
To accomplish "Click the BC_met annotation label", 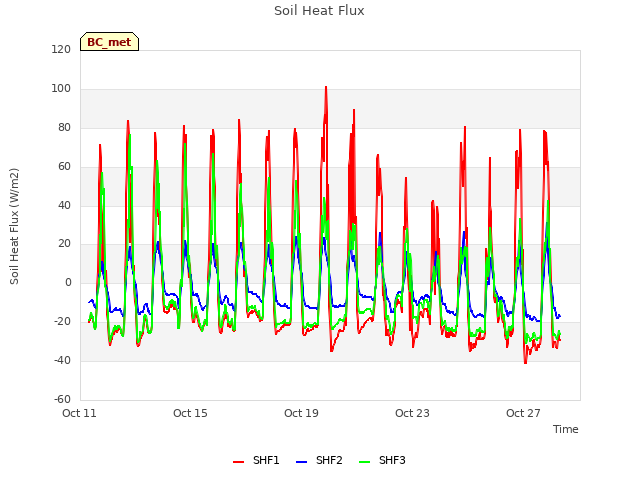I will (x=109, y=42).
